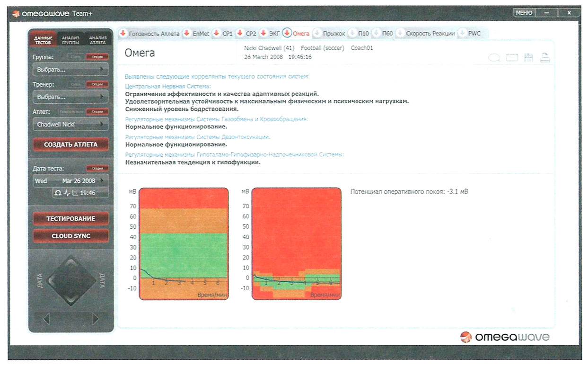Click the Omegawave logo in bottom corner

coord(504,337)
